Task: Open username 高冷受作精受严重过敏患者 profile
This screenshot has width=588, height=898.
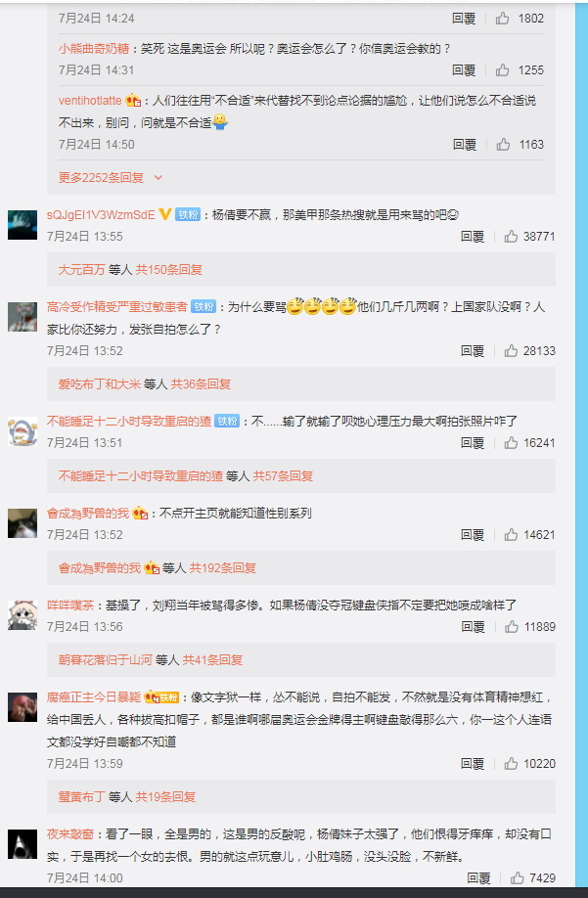Action: pyautogui.click(x=116, y=306)
